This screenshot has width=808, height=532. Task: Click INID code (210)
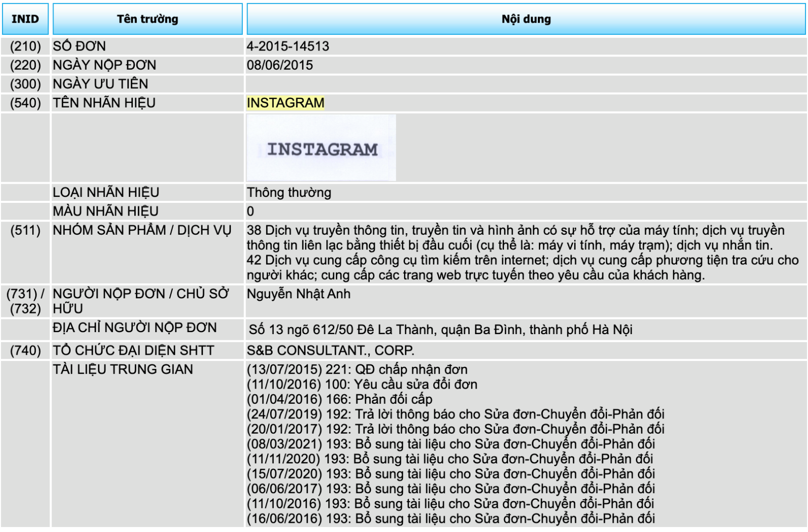coord(25,46)
